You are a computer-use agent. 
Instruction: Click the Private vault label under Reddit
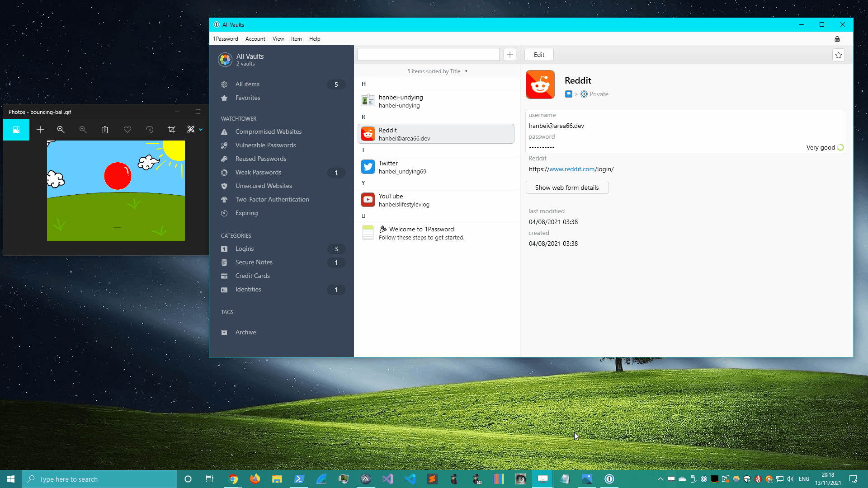(x=599, y=94)
